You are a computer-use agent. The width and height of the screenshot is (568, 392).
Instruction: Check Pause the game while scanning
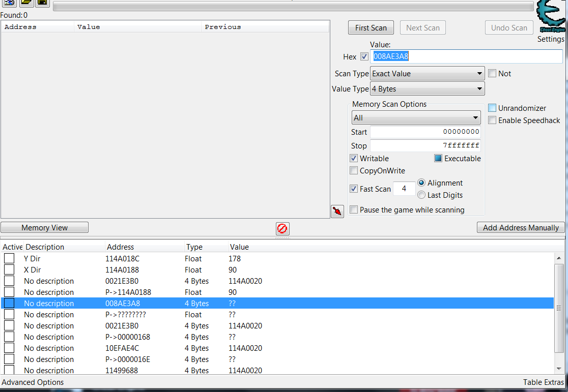[x=354, y=210]
